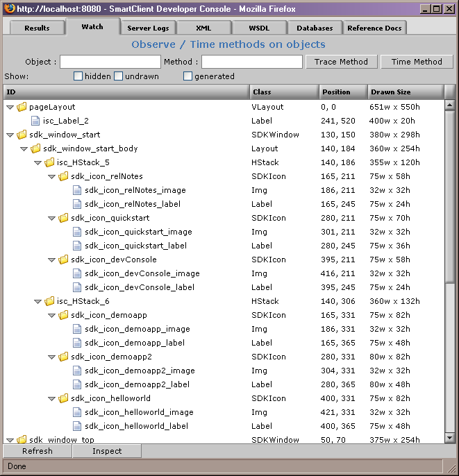Collapse the isc_HStack_5 node
The image size is (459, 476).
(x=38, y=162)
